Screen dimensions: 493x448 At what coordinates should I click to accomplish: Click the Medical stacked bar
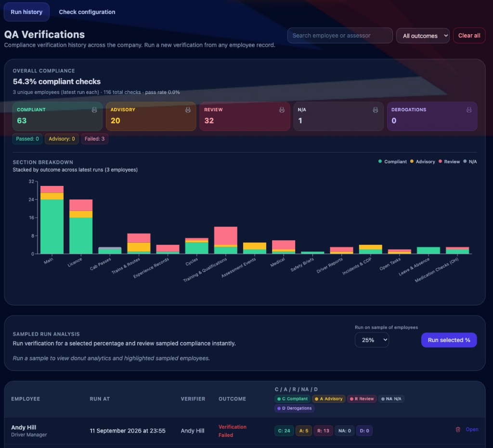(x=284, y=247)
